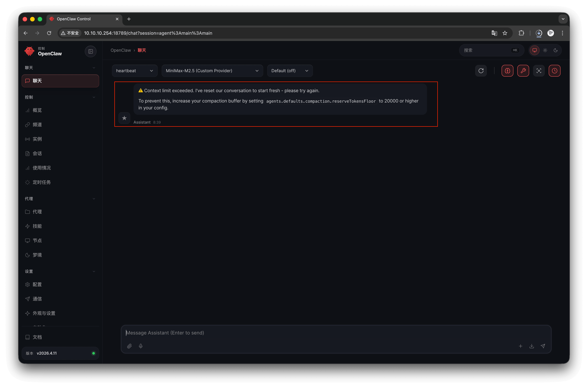The height and width of the screenshot is (388, 588).
Task: Open the 梦境 dreams page
Action: [x=60, y=255]
